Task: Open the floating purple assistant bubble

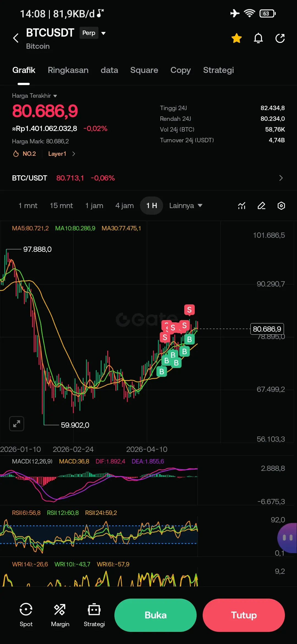Action: pos(287,538)
